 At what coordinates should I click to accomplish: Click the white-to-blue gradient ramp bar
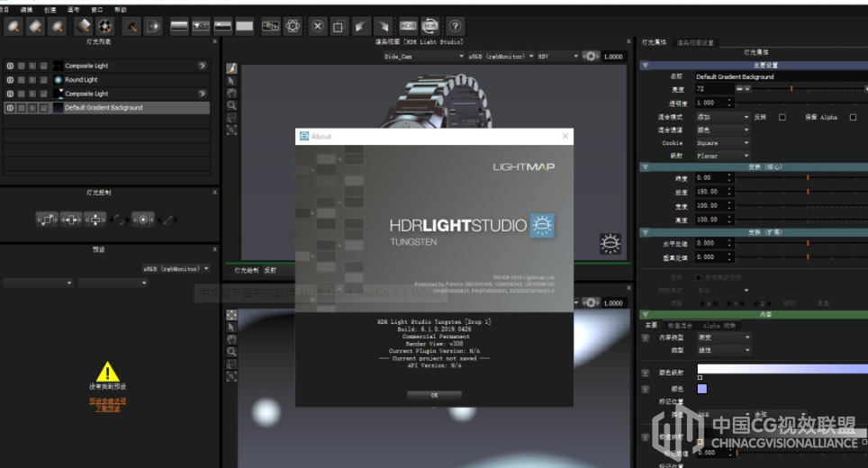pyautogui.click(x=782, y=368)
